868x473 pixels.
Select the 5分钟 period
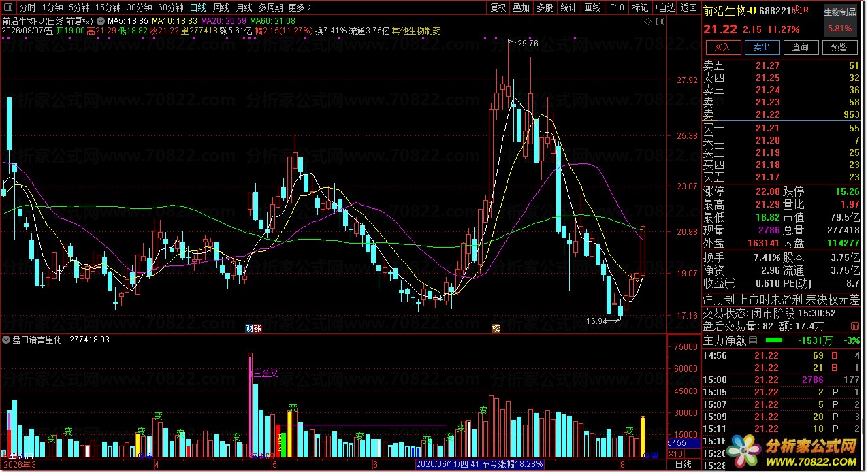(x=79, y=8)
